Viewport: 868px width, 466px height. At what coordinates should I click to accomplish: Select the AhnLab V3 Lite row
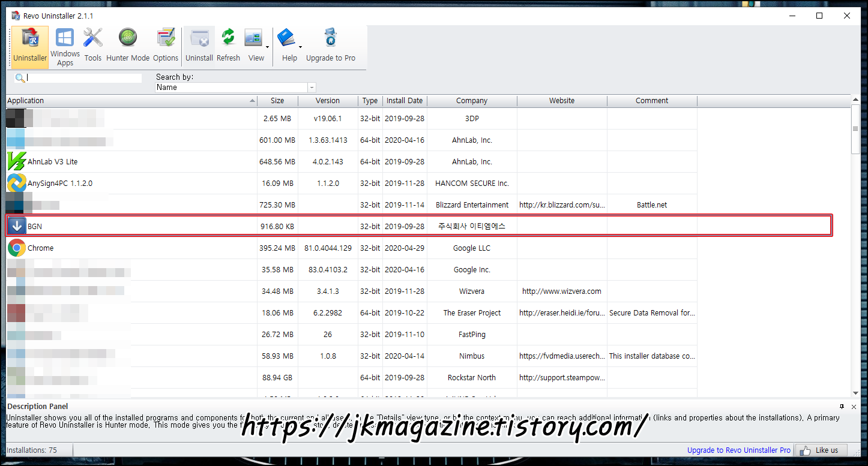click(352, 161)
